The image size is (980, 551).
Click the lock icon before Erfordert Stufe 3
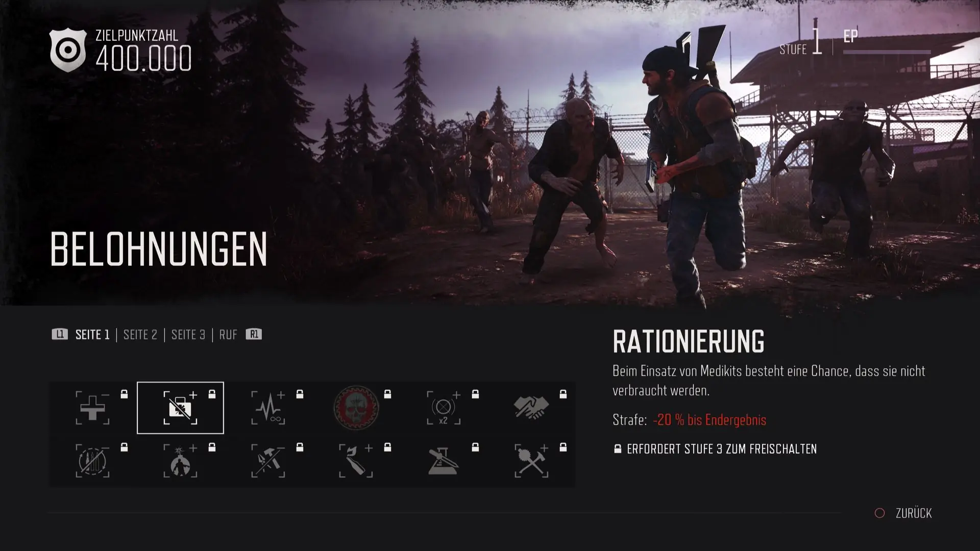(618, 449)
